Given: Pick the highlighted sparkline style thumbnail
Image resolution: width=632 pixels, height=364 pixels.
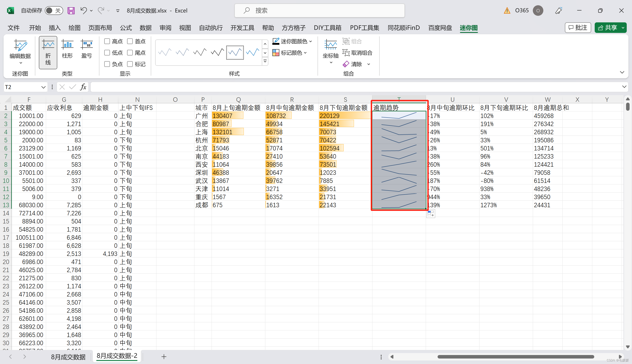Looking at the screenshot, I should tap(235, 52).
